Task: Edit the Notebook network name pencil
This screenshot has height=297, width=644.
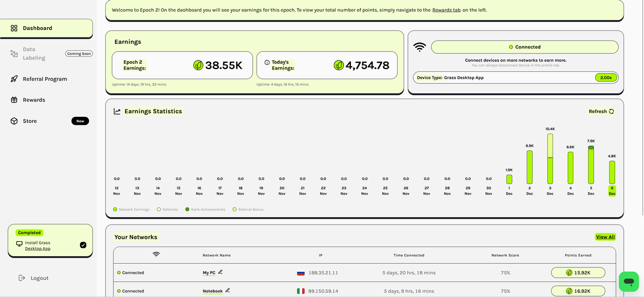Action: click(228, 291)
